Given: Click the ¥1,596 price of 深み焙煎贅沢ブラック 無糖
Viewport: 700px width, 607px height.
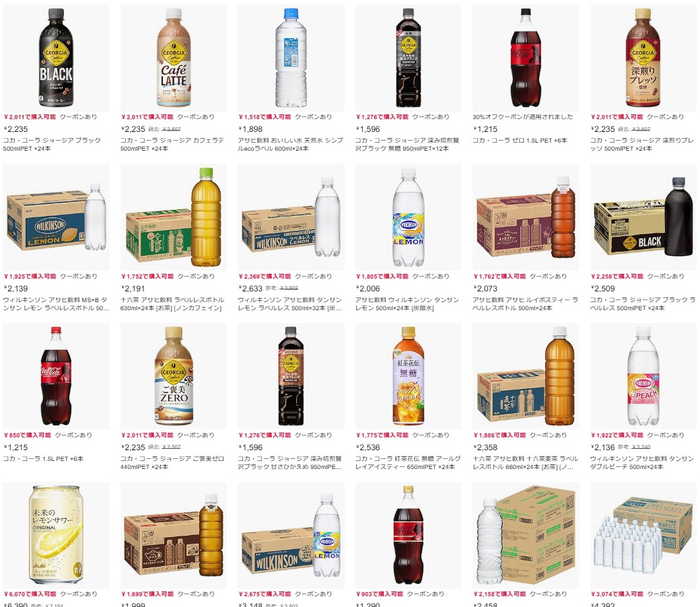Looking at the screenshot, I should click(368, 129).
